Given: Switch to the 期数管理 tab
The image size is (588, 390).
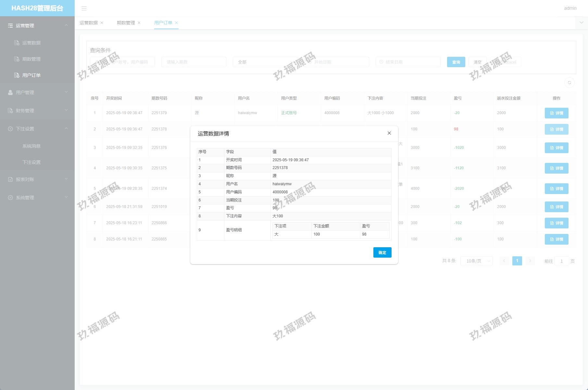Looking at the screenshot, I should point(126,23).
